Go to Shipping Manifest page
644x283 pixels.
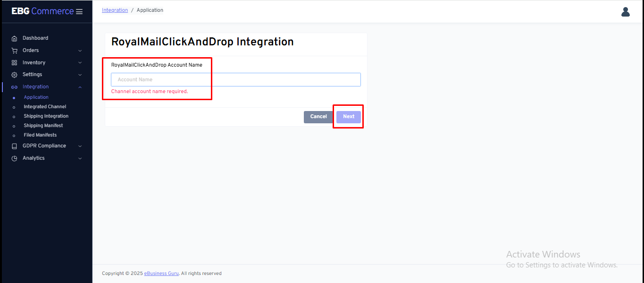[43, 126]
